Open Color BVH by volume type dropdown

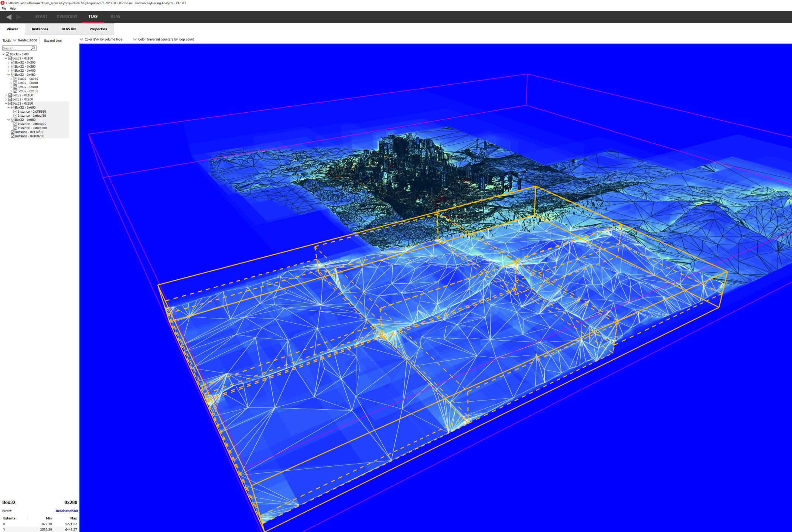[x=101, y=39]
